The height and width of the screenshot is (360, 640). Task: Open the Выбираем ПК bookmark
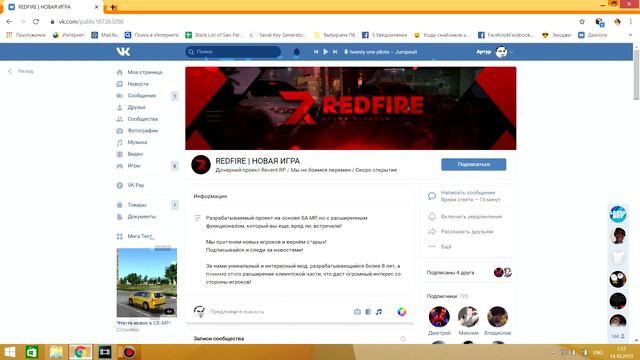(x=335, y=35)
